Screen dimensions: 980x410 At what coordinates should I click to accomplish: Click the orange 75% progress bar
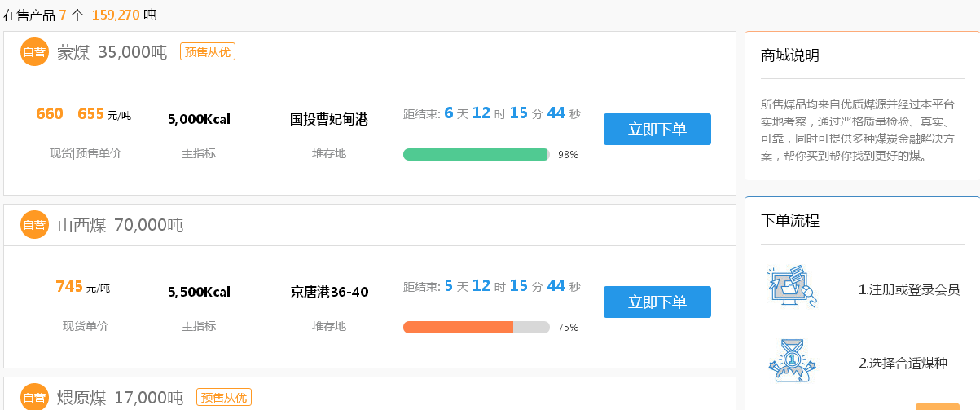(x=477, y=327)
